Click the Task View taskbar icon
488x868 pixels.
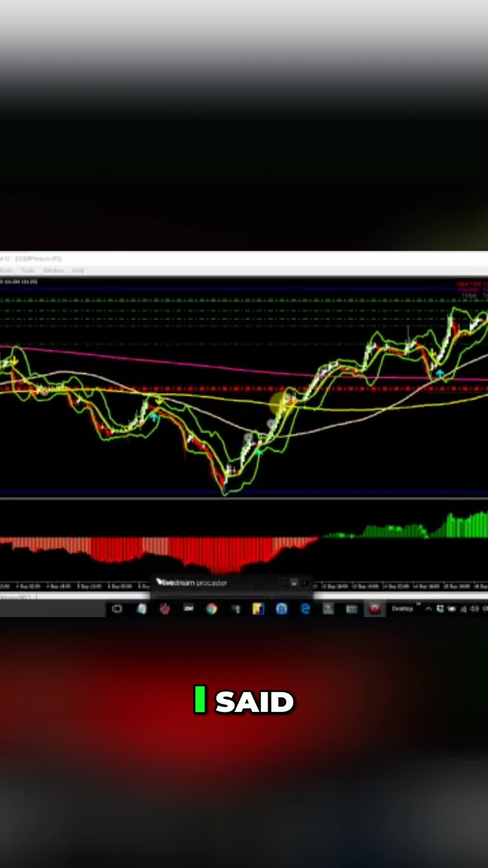point(117,609)
